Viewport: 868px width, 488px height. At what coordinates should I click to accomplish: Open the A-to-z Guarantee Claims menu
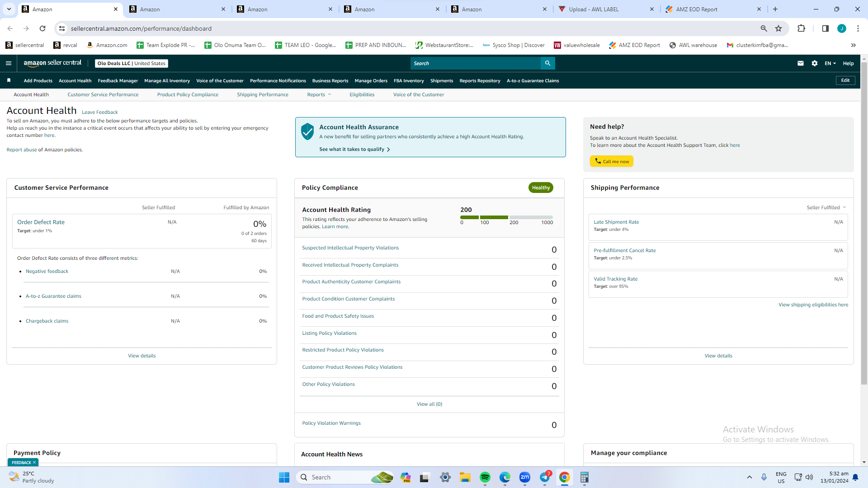pyautogui.click(x=533, y=81)
